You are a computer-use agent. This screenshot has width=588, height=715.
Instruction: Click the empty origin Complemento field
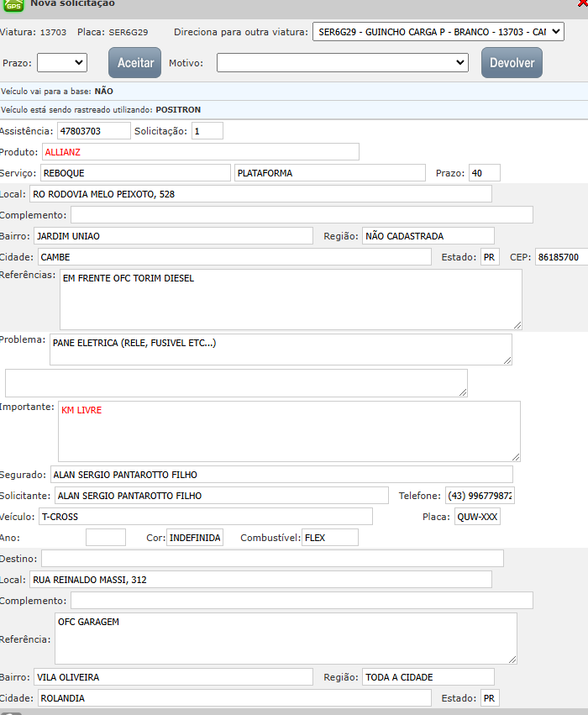coord(302,215)
